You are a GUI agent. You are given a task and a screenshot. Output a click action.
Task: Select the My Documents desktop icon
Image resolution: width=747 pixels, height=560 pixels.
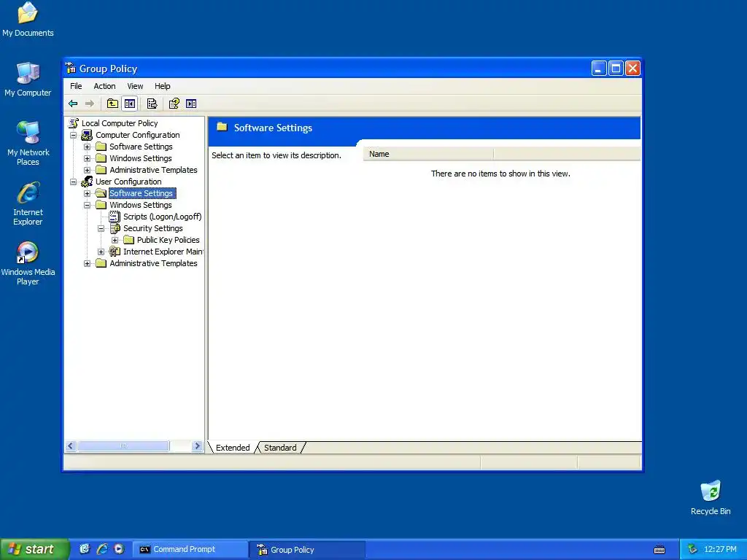[28, 19]
